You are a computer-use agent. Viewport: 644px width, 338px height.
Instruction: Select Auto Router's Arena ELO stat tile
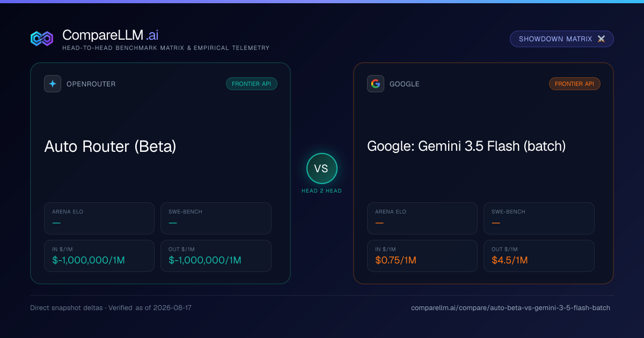tap(99, 218)
